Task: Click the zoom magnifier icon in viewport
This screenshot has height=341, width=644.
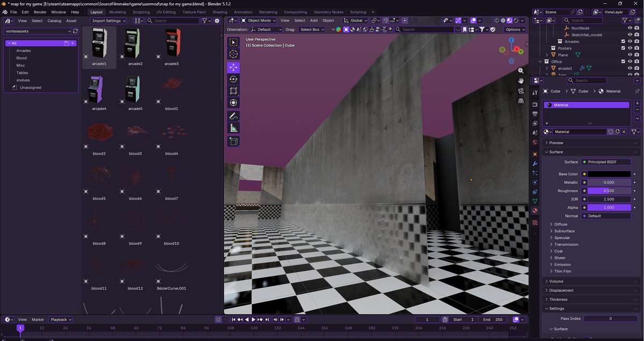Action: coord(521,71)
